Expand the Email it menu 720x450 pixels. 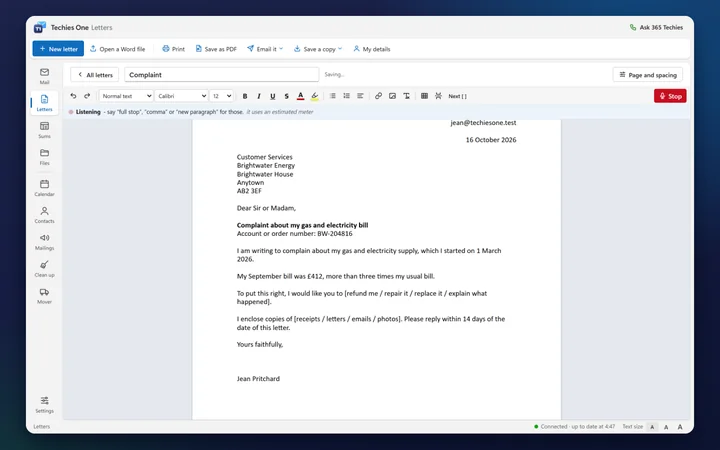click(265, 49)
